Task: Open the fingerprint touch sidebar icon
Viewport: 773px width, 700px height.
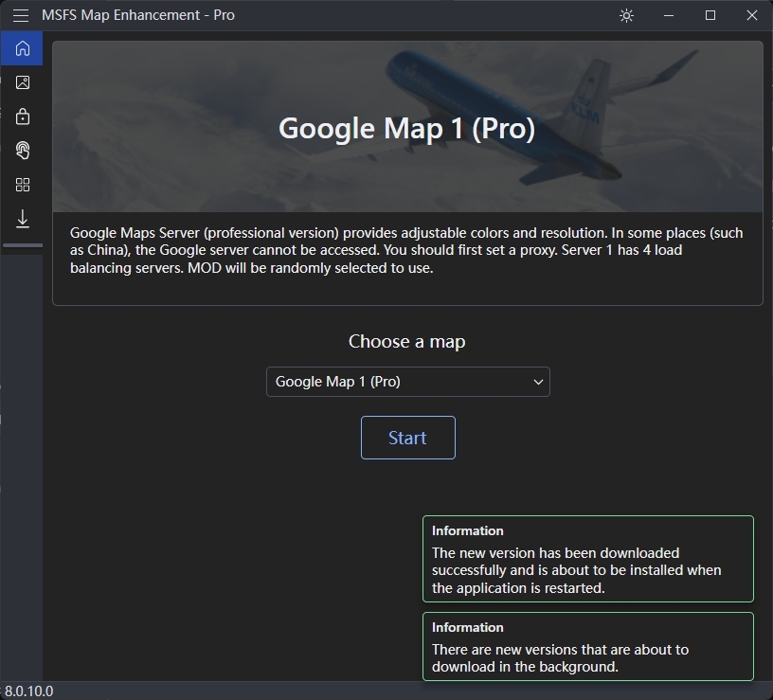Action: click(22, 151)
